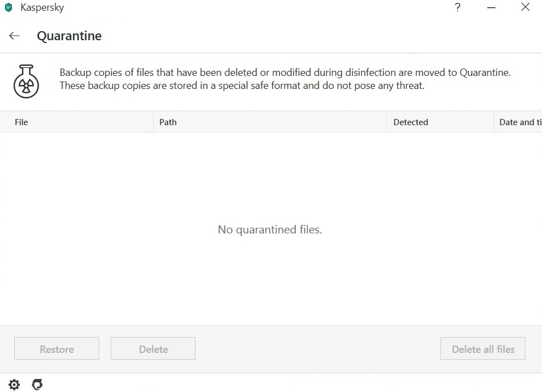
Task: Open help with the question mark icon
Action: [457, 7]
